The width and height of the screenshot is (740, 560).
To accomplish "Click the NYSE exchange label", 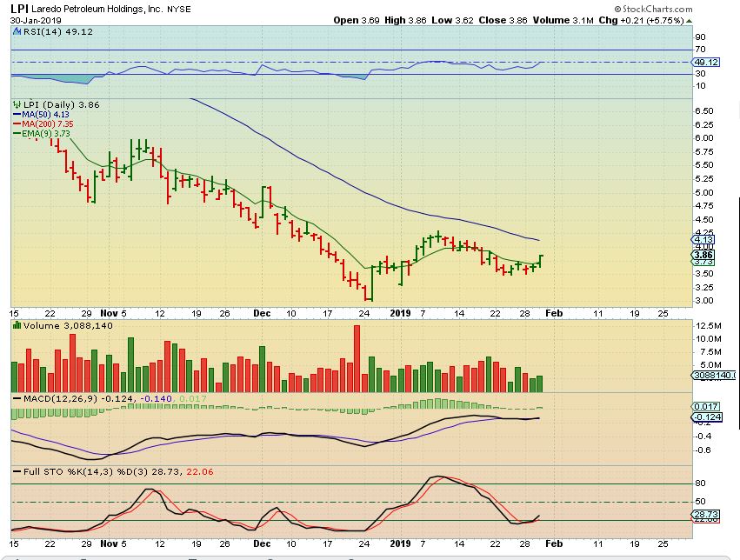I will pos(179,9).
